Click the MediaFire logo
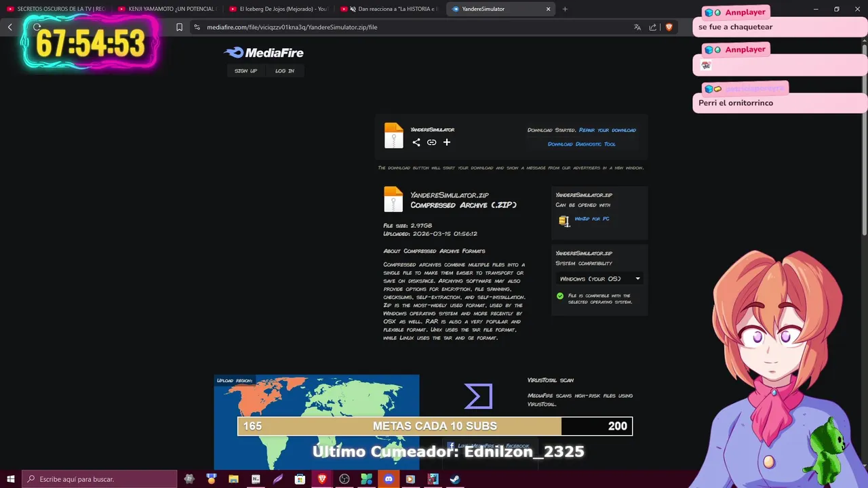Screen dimensions: 868x488 tap(264, 53)
